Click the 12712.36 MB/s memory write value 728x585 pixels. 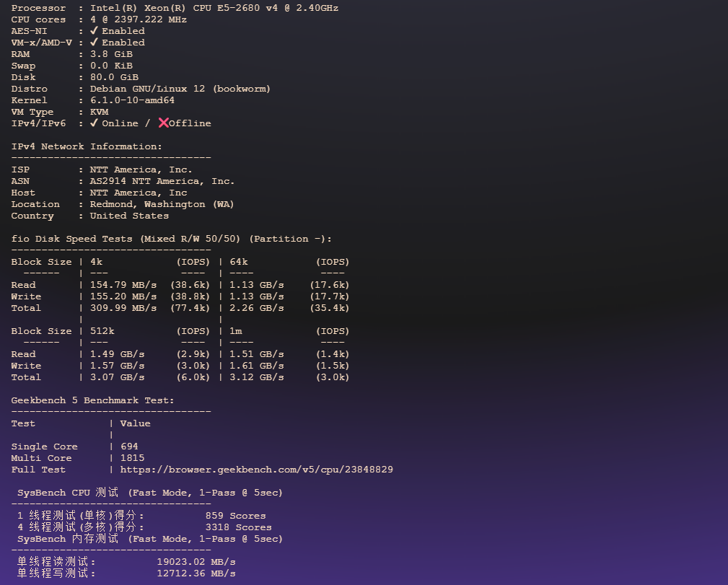[x=196, y=573]
